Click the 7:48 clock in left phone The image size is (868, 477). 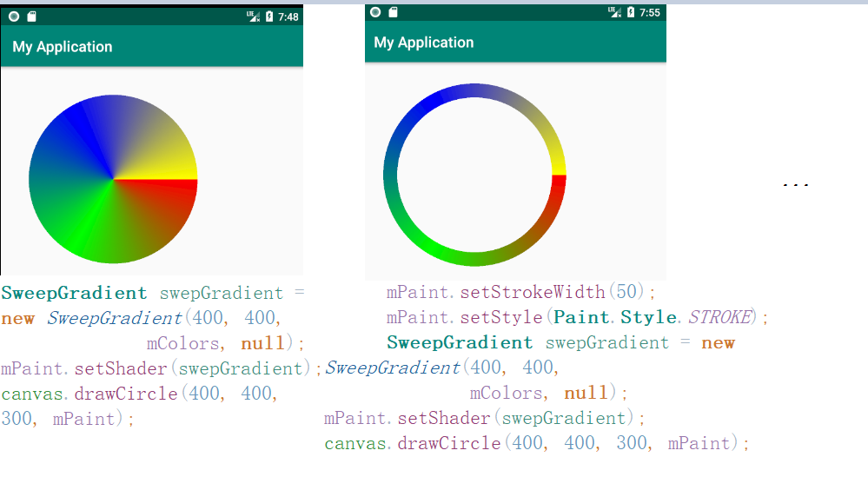click(288, 17)
